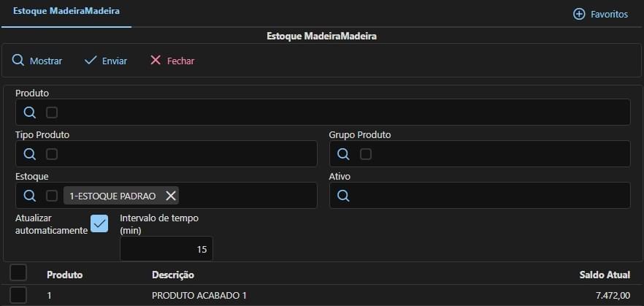This screenshot has height=306, width=644.
Task: Click the Intervalo de tempo field
Action: coord(166,249)
